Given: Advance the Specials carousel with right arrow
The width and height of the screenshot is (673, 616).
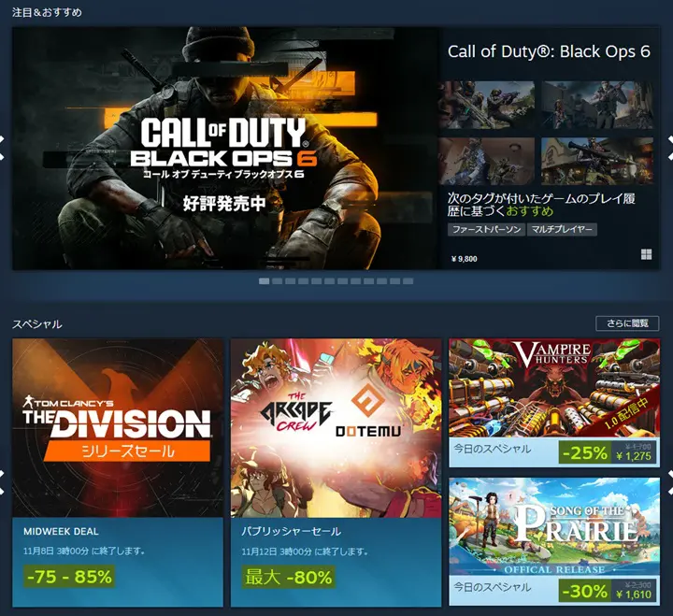Looking at the screenshot, I should point(670,482).
